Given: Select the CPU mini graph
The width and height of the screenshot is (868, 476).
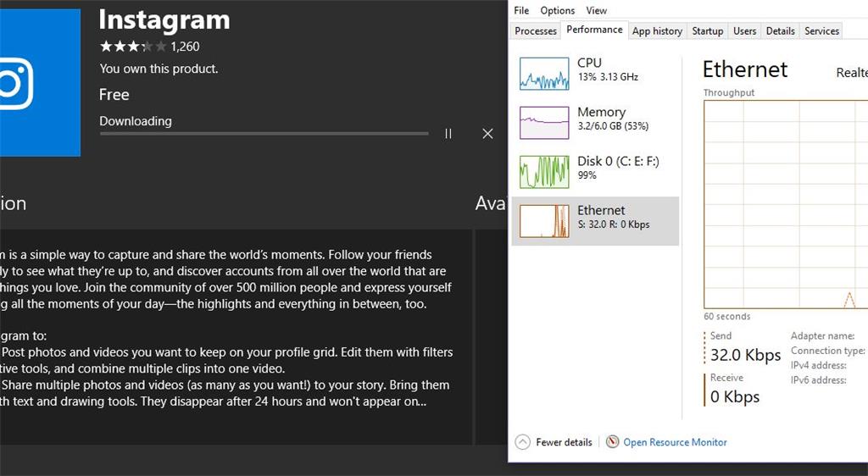Looking at the screenshot, I should 544,74.
